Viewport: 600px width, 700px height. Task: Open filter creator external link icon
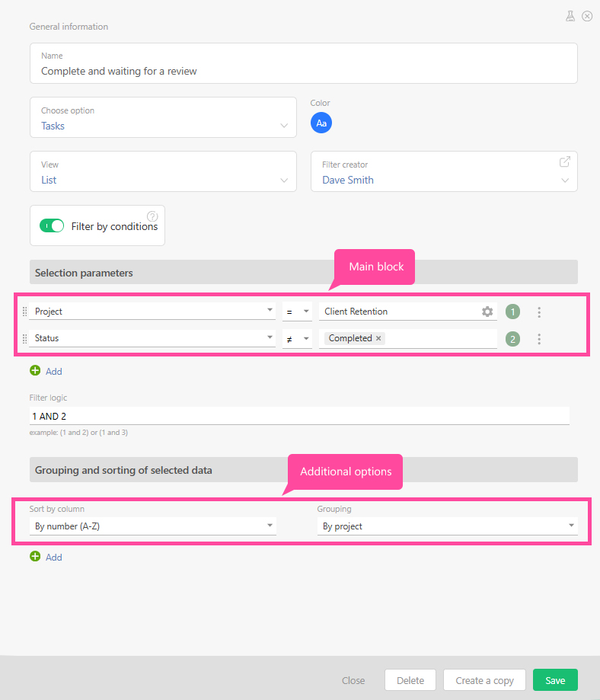[564, 161]
